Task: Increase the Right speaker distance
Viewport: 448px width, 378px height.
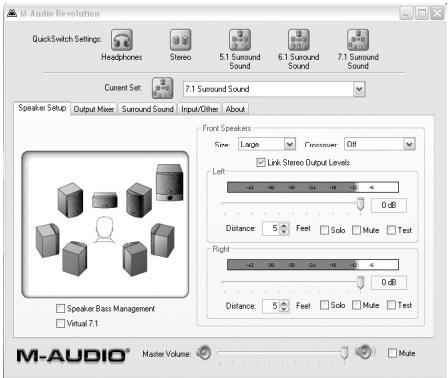Action: (284, 303)
